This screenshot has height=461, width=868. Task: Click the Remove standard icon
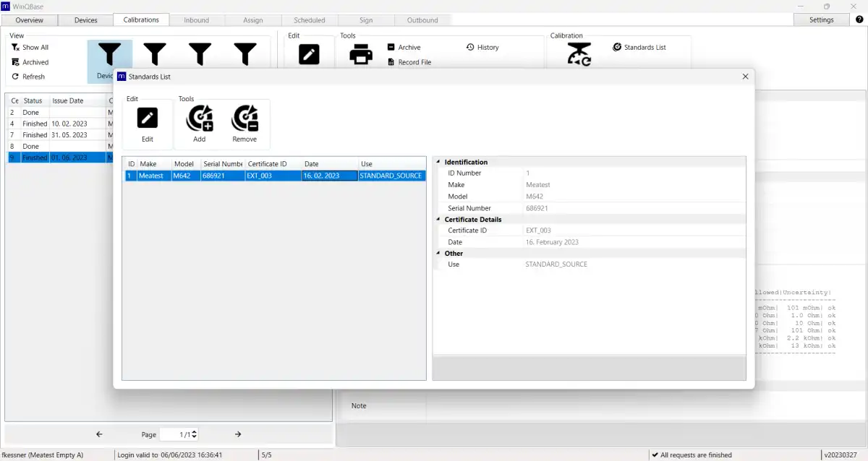244,117
